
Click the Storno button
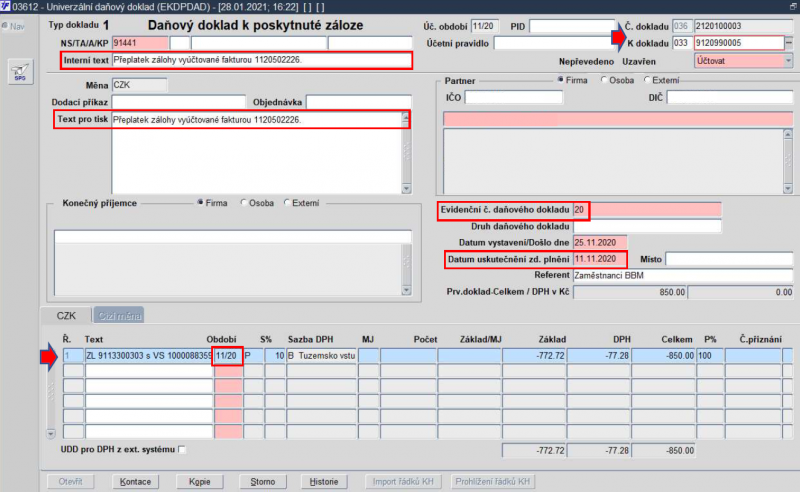pyautogui.click(x=263, y=481)
